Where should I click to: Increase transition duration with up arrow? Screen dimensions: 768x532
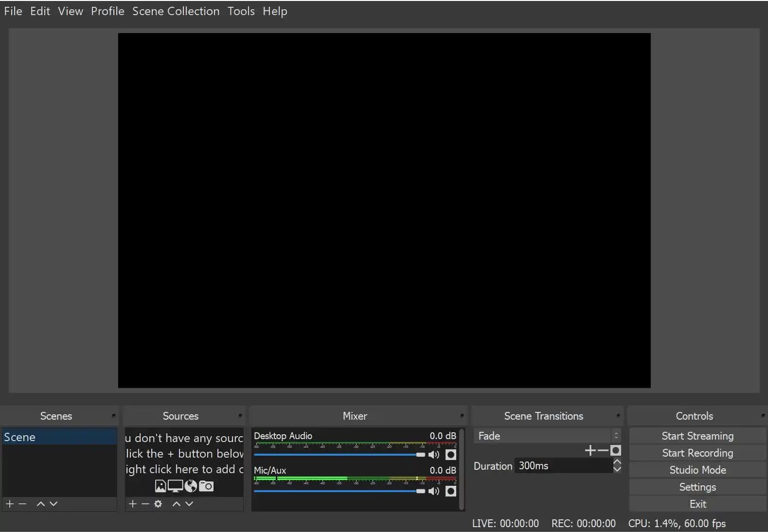click(617, 462)
